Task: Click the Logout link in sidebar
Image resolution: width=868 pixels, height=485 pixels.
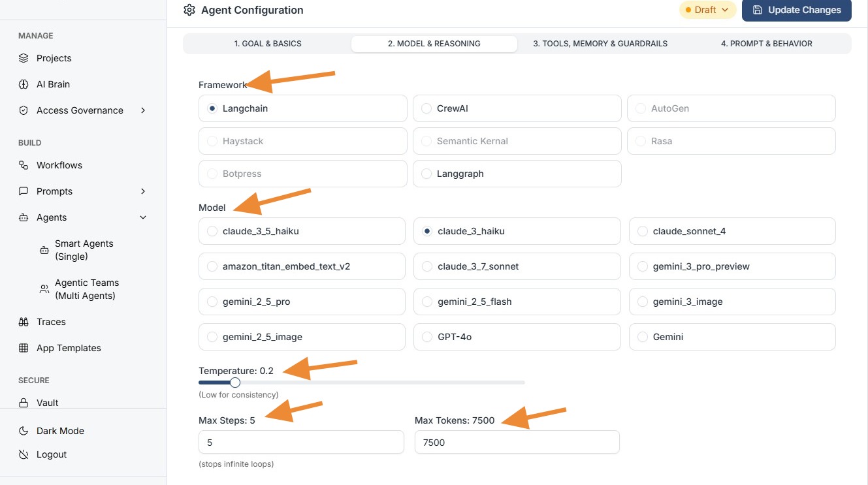Action: (51, 454)
